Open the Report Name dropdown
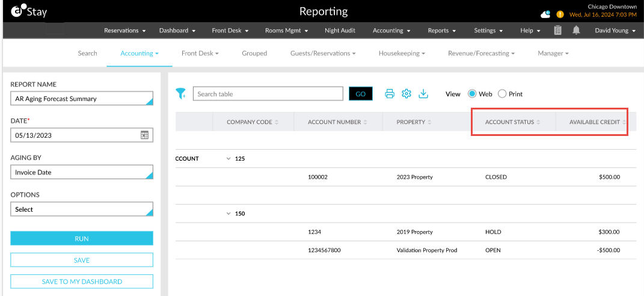 [82, 99]
